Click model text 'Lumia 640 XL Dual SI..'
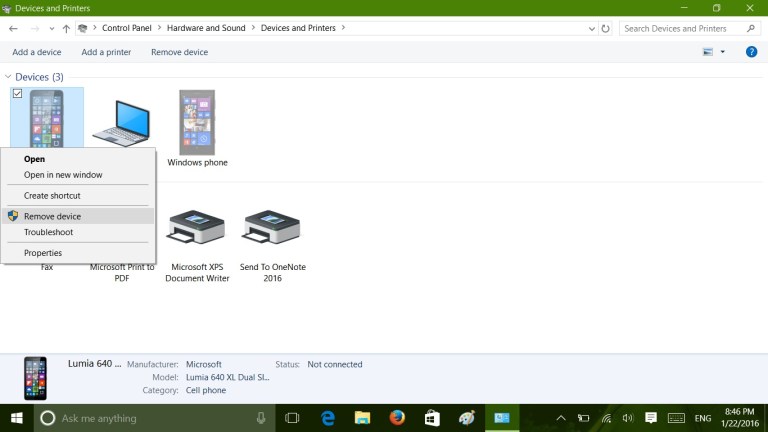The image size is (768, 432). 228,377
